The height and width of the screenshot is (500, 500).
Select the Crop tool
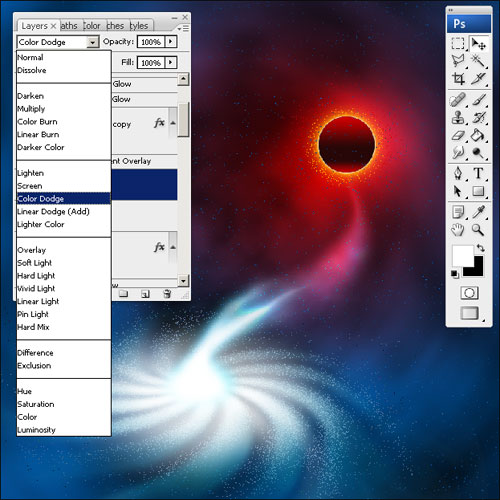458,79
